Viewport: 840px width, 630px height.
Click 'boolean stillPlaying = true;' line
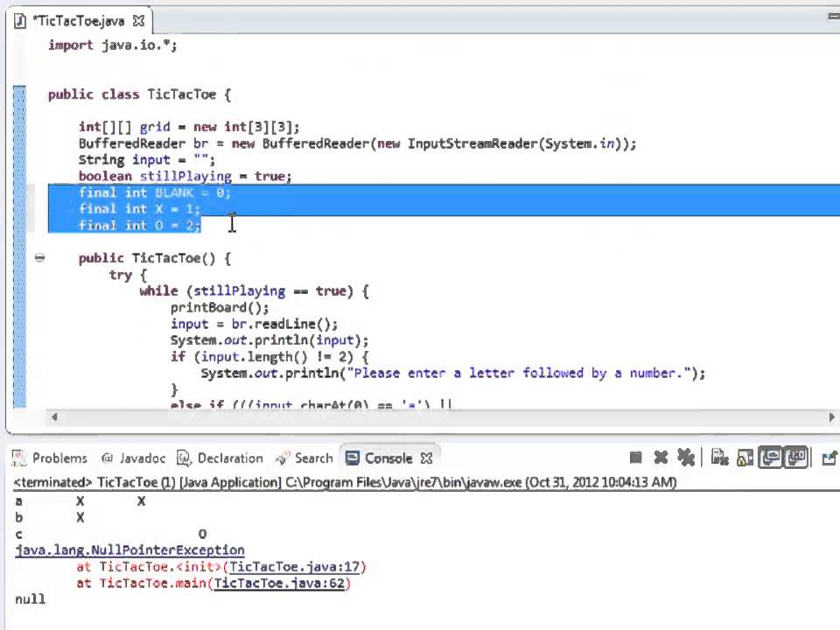pyautogui.click(x=185, y=176)
